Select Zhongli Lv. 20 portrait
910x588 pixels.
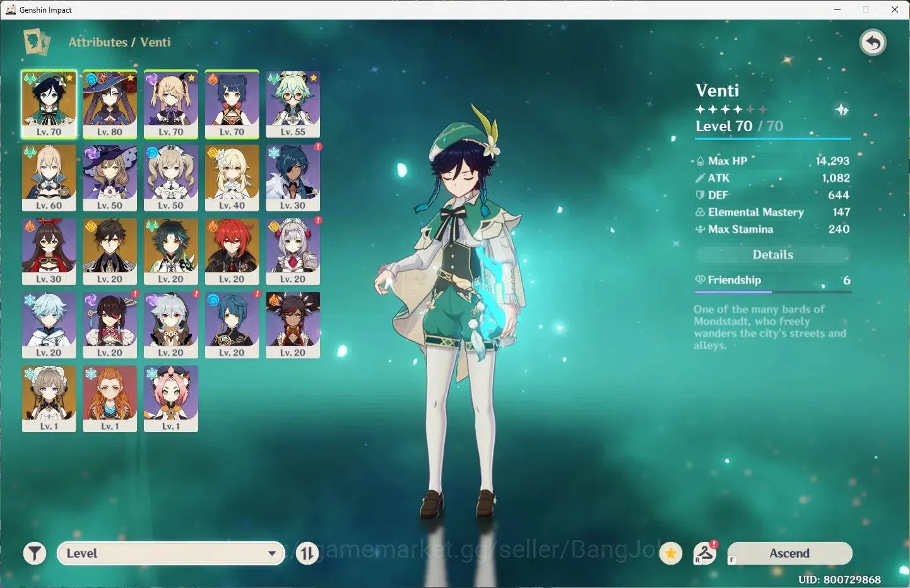(x=110, y=252)
